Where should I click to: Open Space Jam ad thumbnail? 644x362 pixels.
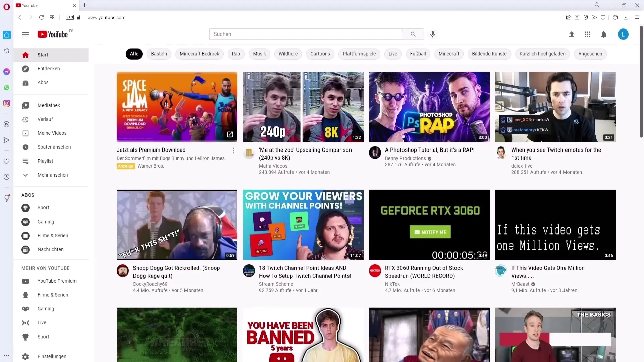[x=177, y=107]
